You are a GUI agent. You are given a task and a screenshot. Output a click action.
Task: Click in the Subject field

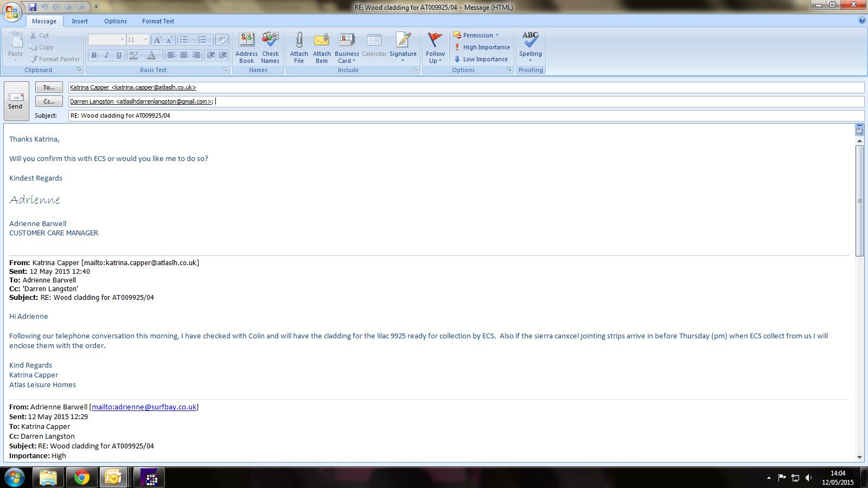(x=465, y=115)
